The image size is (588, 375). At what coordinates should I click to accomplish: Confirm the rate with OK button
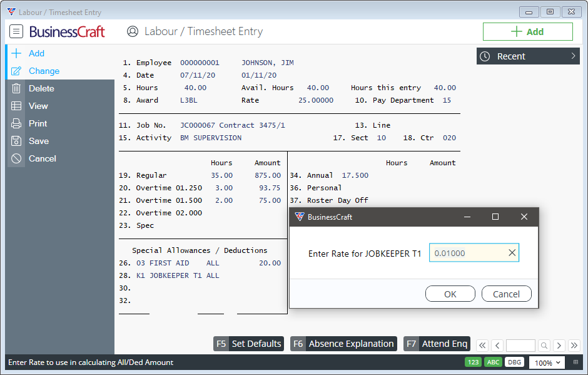coord(450,294)
